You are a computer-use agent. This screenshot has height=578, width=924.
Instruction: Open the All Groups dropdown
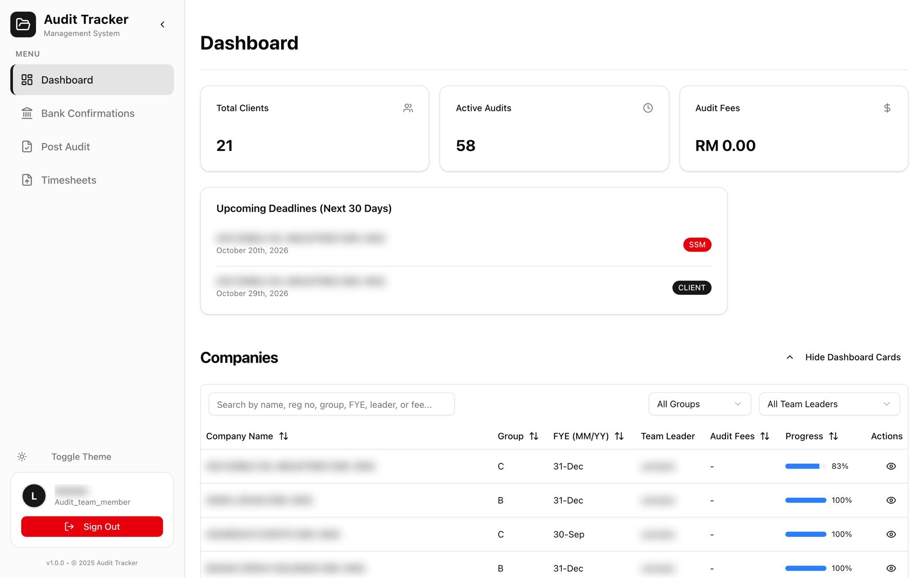point(700,404)
